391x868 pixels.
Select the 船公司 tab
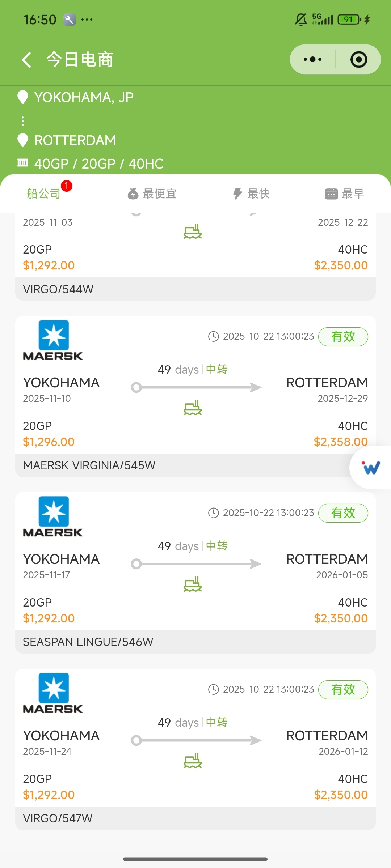pos(44,193)
